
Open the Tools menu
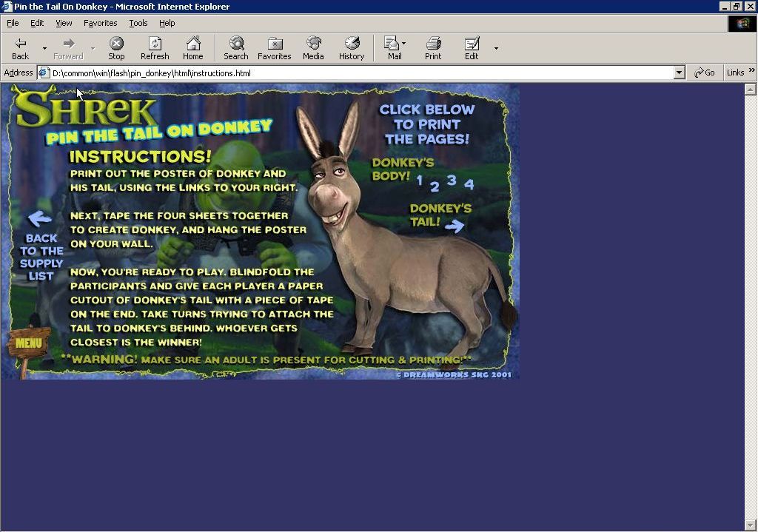(x=138, y=23)
